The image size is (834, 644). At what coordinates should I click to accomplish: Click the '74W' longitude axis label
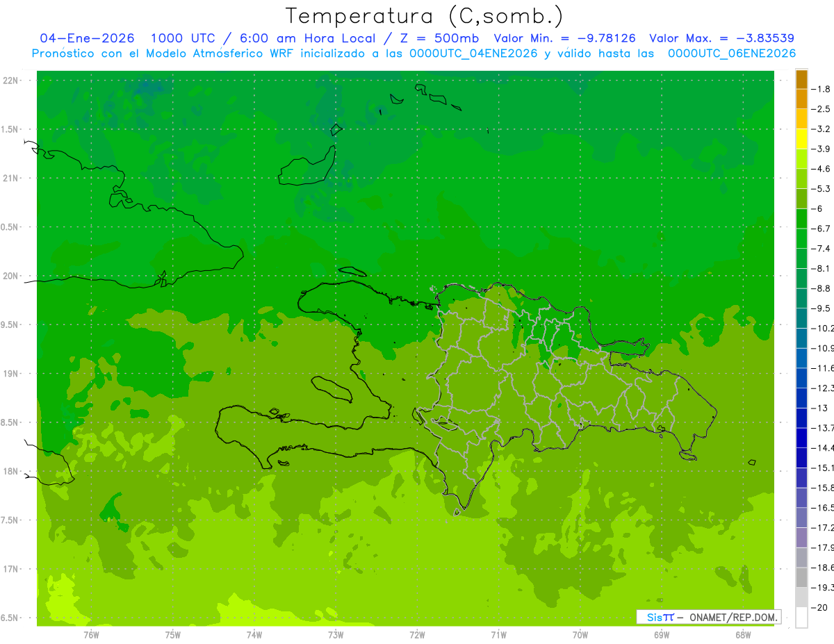click(254, 635)
